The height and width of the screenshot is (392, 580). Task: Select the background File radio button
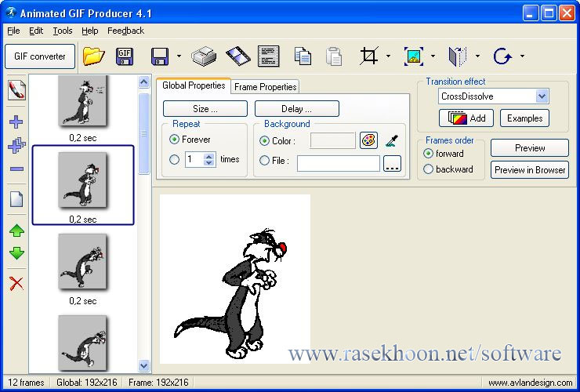[264, 161]
